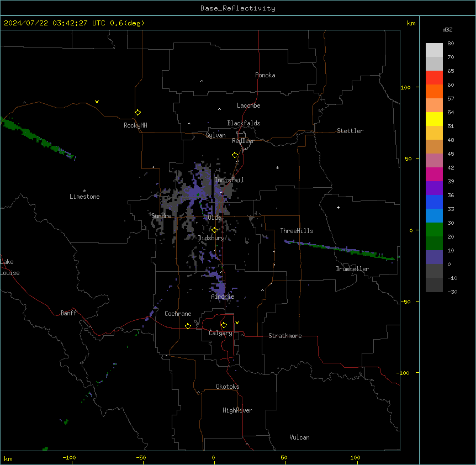
Task: Click the Lacombe city label
Action: tap(248, 105)
